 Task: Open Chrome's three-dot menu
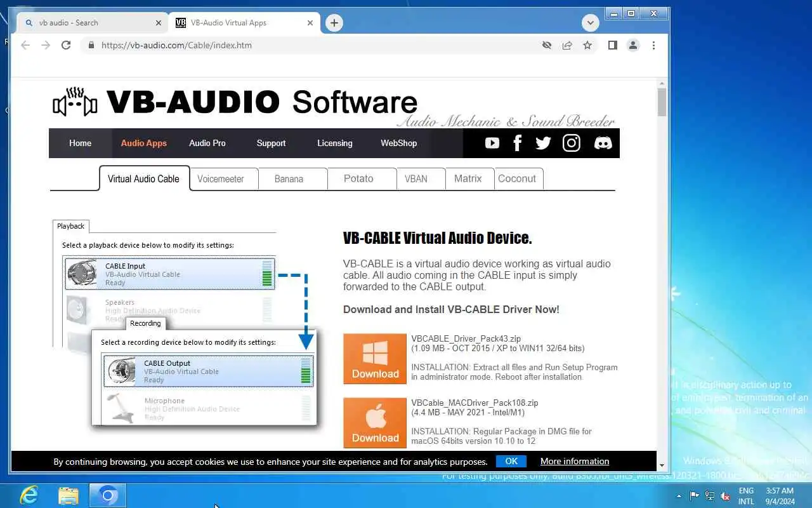tap(653, 45)
